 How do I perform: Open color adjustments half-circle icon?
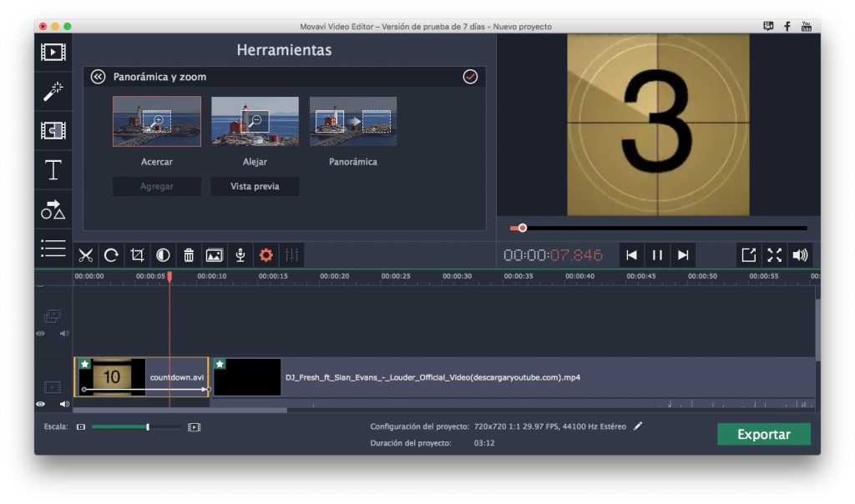coord(163,255)
